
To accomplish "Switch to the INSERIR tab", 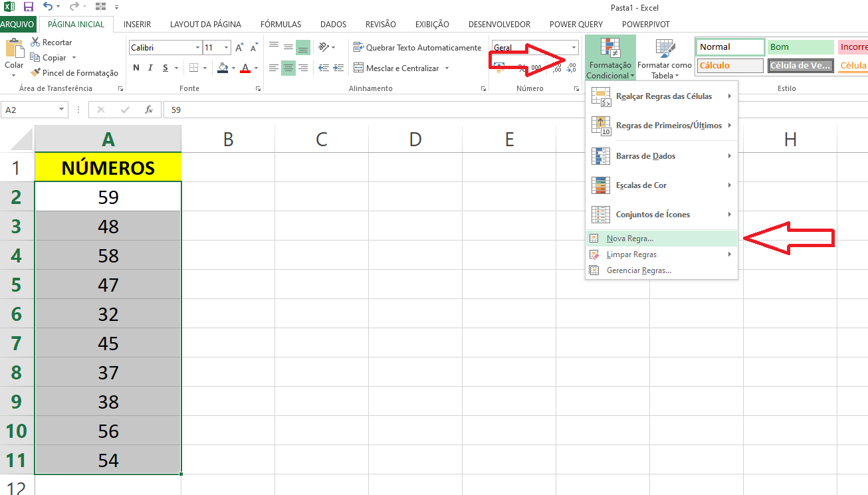I will [137, 24].
